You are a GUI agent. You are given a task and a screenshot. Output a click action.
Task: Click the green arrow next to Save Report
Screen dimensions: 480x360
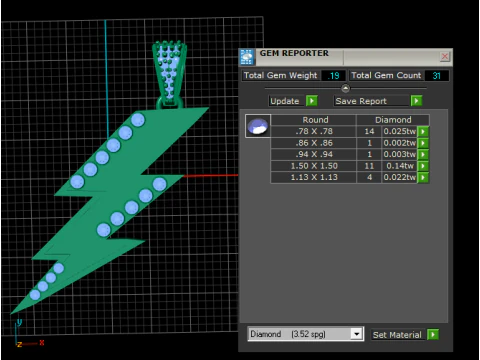click(416, 101)
